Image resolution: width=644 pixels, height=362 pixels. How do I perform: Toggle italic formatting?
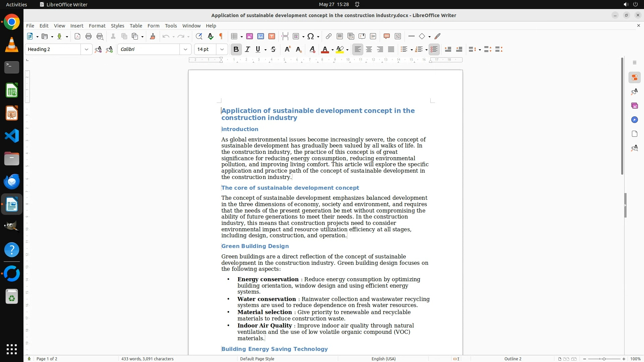pyautogui.click(x=248, y=49)
